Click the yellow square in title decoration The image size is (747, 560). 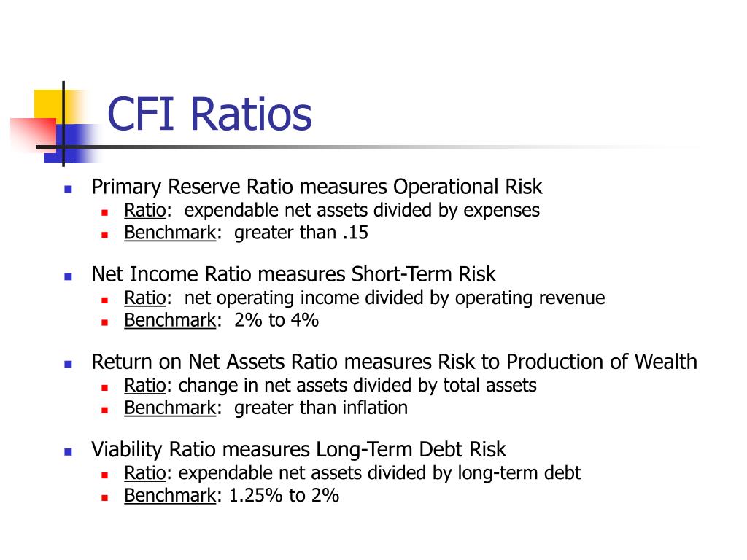[x=50, y=107]
